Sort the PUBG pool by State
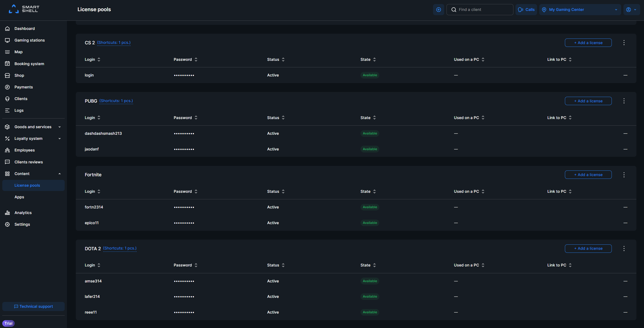The image size is (644, 328). [368, 118]
